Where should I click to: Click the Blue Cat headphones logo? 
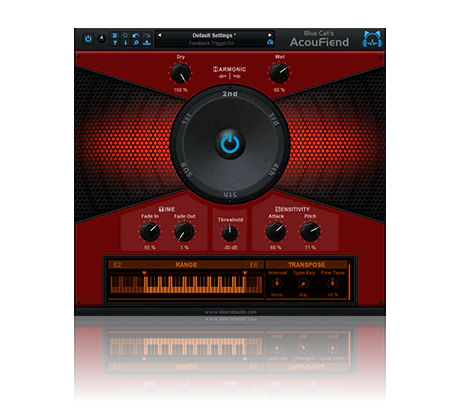tap(372, 39)
